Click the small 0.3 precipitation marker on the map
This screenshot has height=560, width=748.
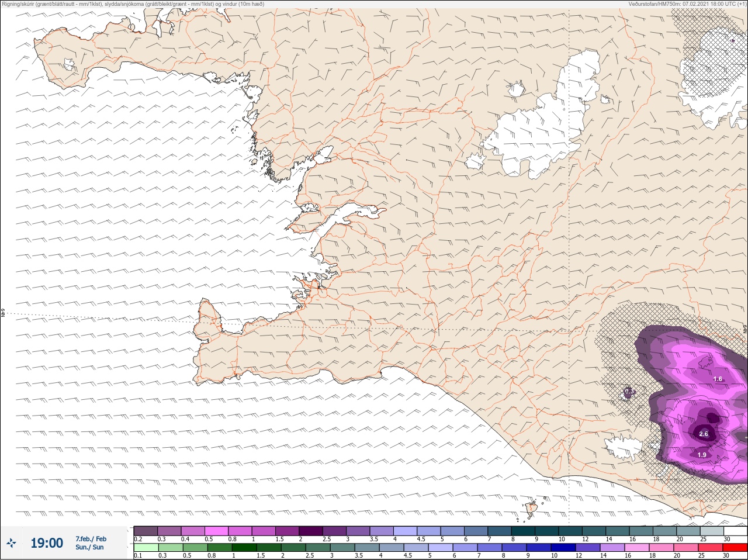pyautogui.click(x=629, y=391)
